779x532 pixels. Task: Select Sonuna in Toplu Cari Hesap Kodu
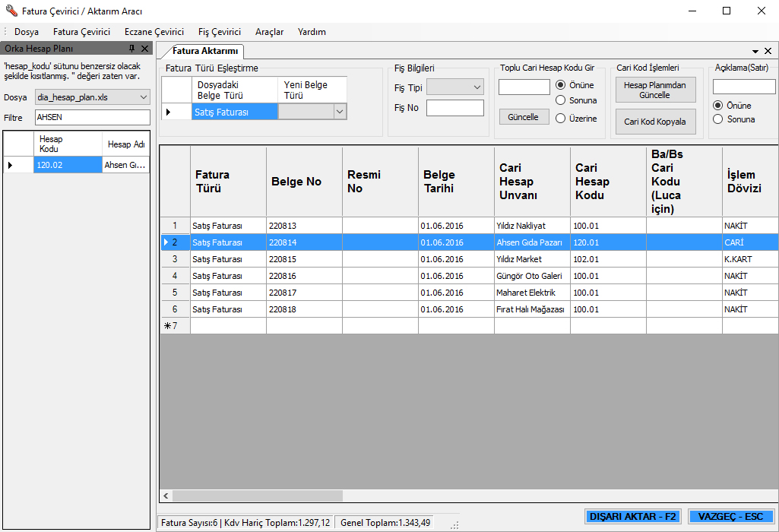tap(560, 100)
